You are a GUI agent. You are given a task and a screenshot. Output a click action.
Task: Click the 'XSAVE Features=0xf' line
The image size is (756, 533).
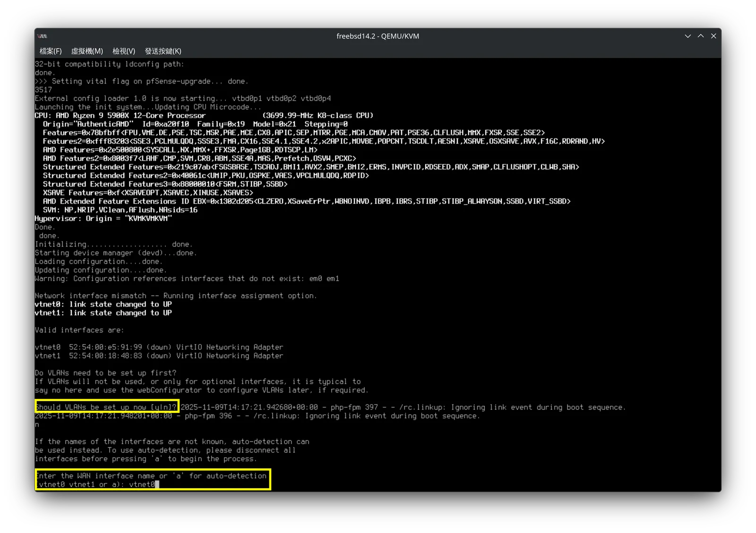click(x=148, y=193)
